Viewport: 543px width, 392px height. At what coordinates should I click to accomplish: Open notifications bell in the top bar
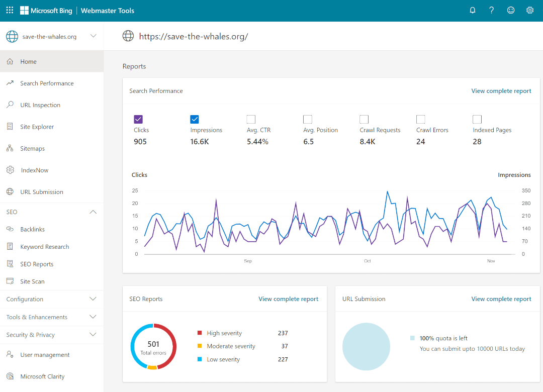(472, 10)
